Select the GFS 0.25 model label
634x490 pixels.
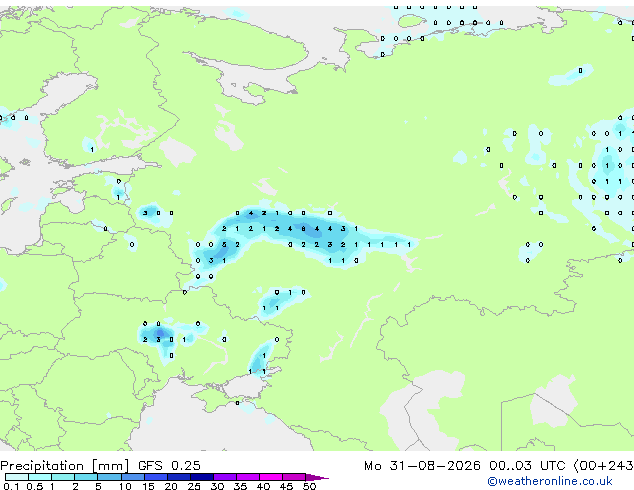click(169, 466)
